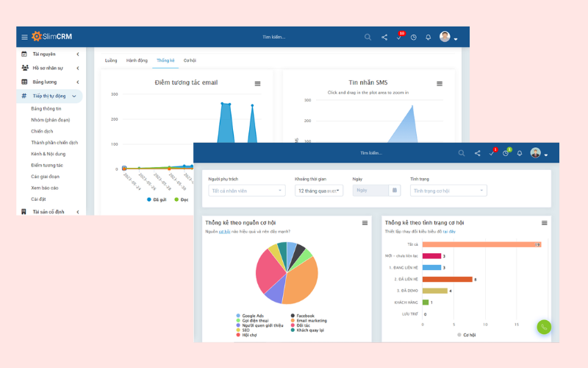The height and width of the screenshot is (368, 588).
Task: Click search magnifier in lower window header
Action: (x=462, y=153)
